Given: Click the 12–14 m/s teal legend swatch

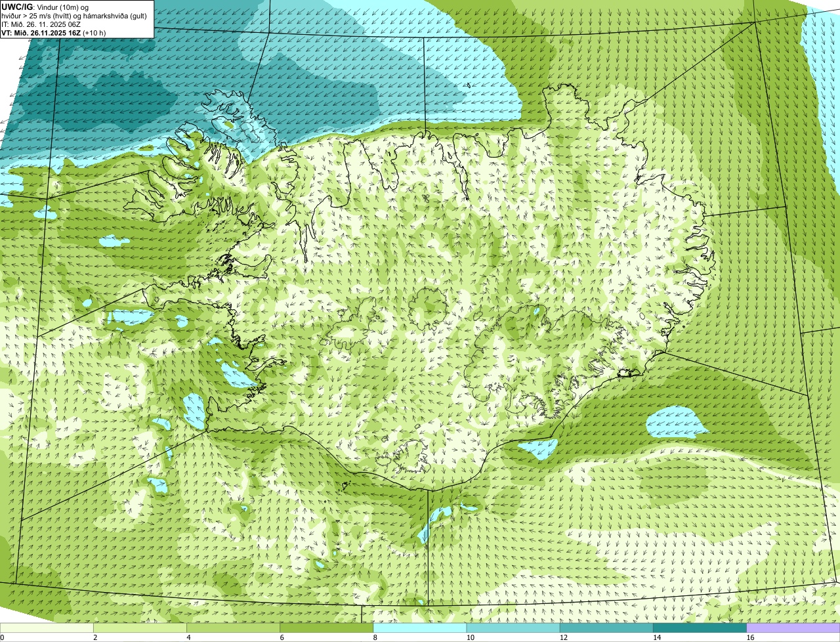Looking at the screenshot, I should click(606, 628).
